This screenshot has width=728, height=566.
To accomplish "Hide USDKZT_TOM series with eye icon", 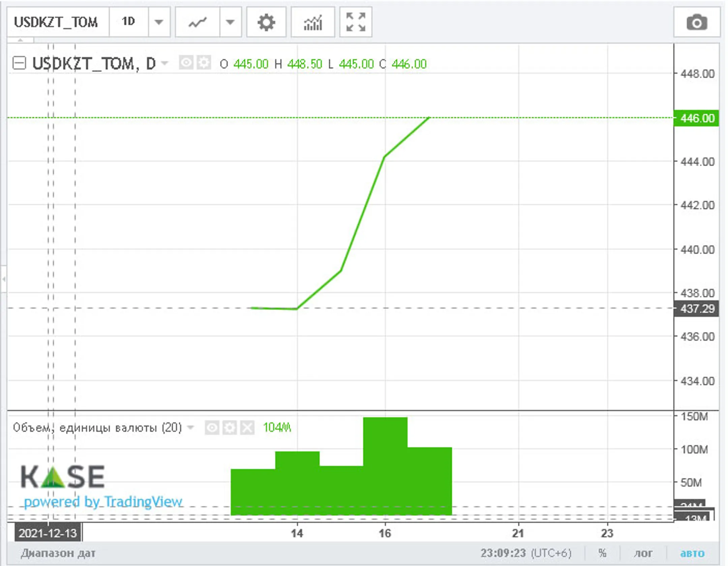I will point(186,63).
